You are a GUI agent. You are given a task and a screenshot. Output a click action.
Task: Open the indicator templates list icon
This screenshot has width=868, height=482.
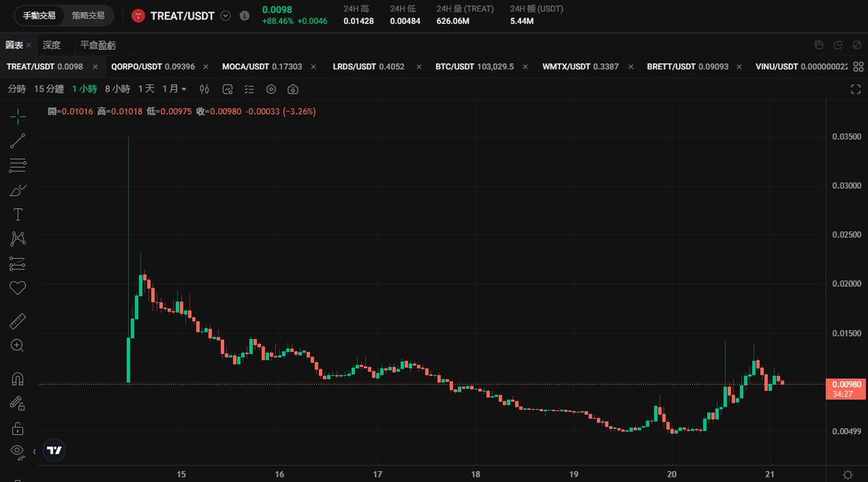tap(250, 90)
